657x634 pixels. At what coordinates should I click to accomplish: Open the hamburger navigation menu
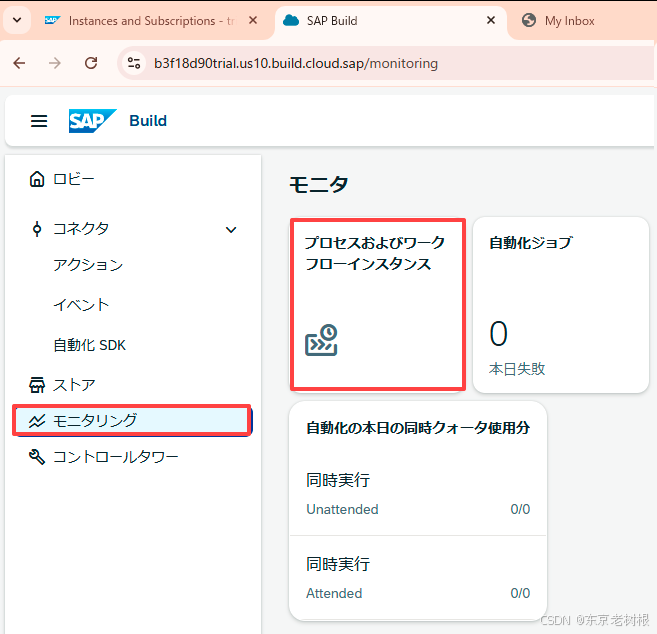(x=39, y=121)
